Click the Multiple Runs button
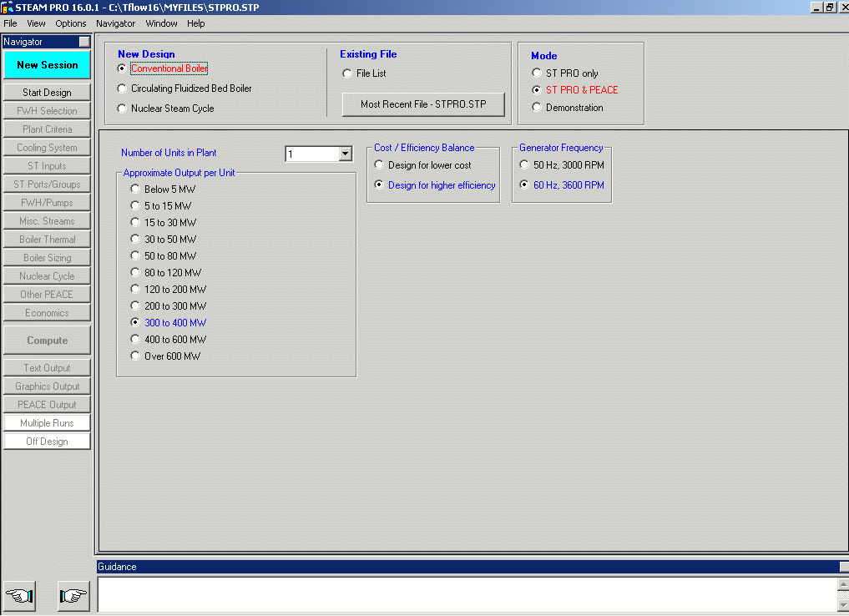The height and width of the screenshot is (616, 849). coord(47,423)
